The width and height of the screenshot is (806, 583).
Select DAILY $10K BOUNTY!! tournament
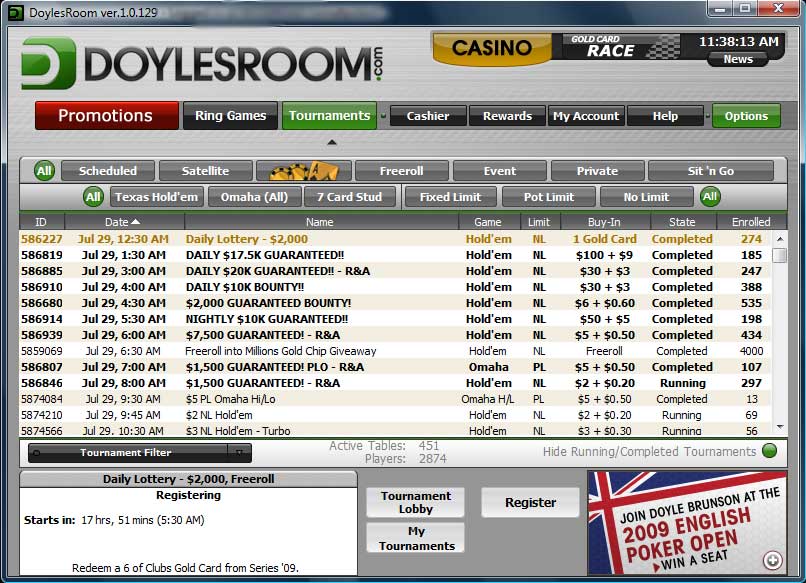(395, 287)
